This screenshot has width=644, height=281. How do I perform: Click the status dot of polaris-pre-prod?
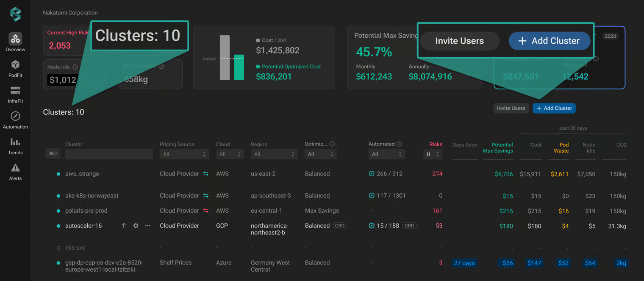(58, 211)
